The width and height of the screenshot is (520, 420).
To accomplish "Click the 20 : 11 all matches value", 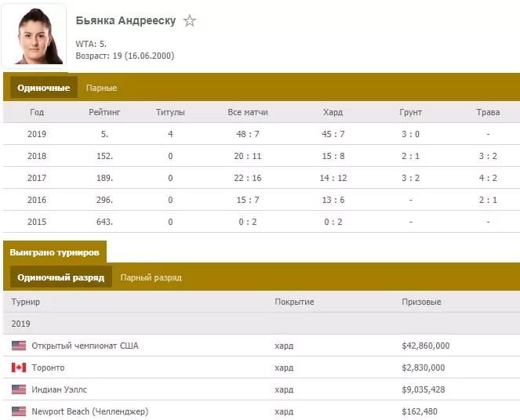I will tap(248, 156).
